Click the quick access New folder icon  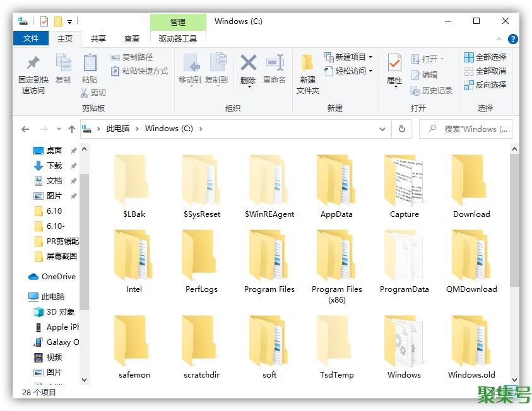pos(58,21)
